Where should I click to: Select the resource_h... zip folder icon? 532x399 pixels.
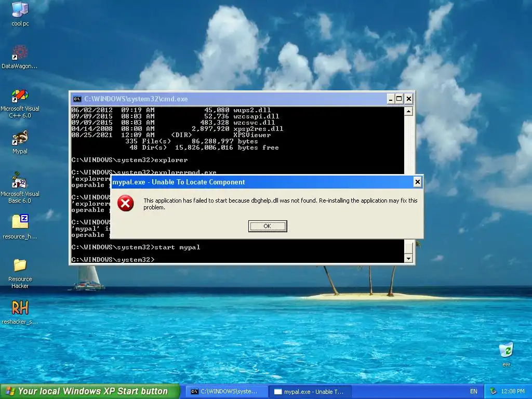pyautogui.click(x=20, y=227)
